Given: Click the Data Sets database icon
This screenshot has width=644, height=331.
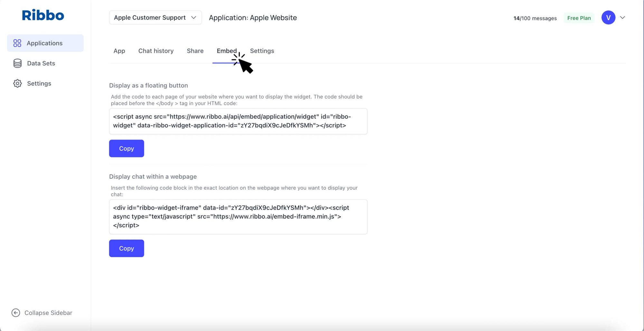Looking at the screenshot, I should 17,63.
